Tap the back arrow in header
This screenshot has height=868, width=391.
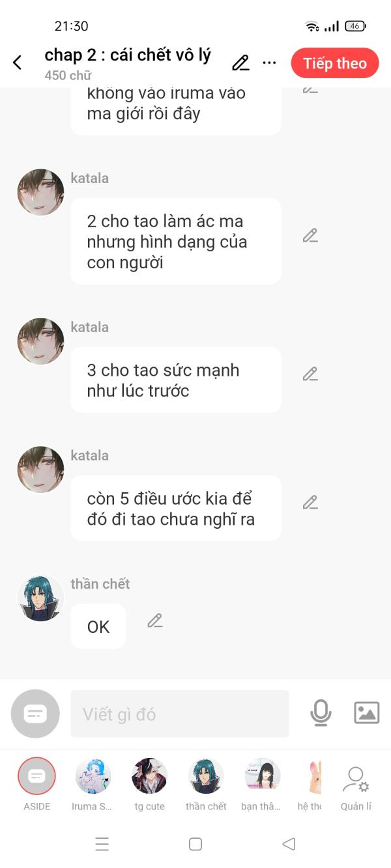click(x=17, y=63)
